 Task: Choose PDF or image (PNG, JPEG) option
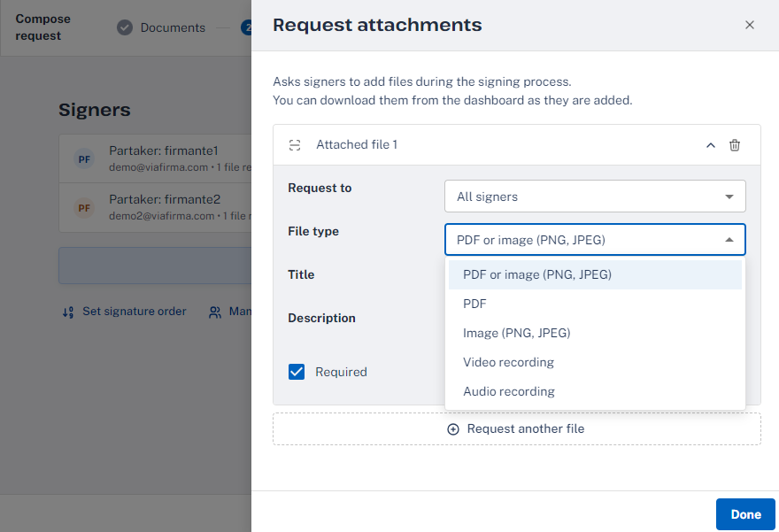(595, 274)
